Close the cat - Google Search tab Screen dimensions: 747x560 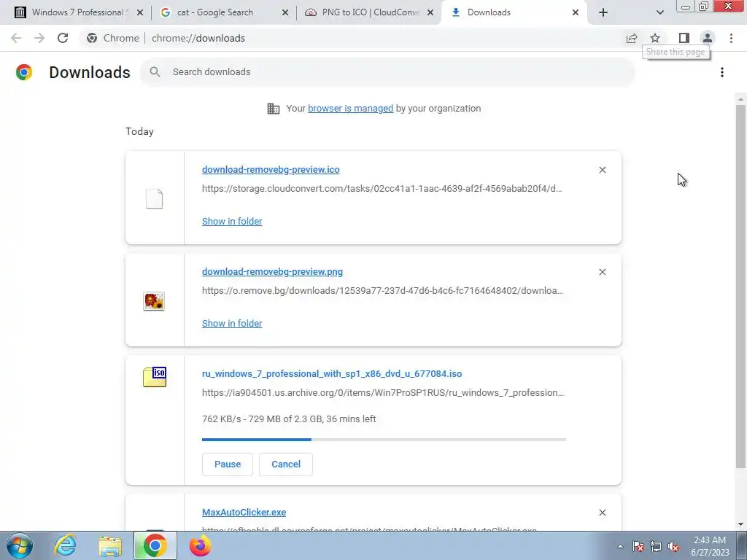(x=285, y=12)
